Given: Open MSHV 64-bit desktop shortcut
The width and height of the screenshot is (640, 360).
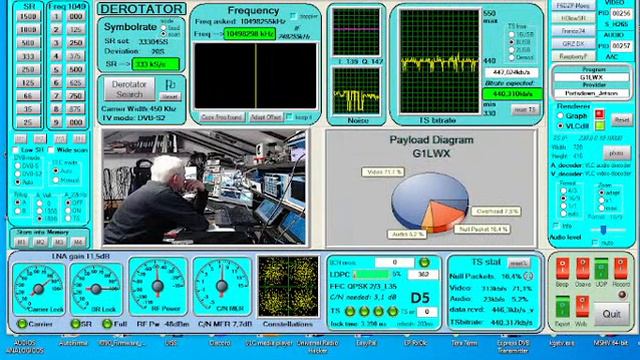Looking at the screenshot, I should click(x=611, y=343).
